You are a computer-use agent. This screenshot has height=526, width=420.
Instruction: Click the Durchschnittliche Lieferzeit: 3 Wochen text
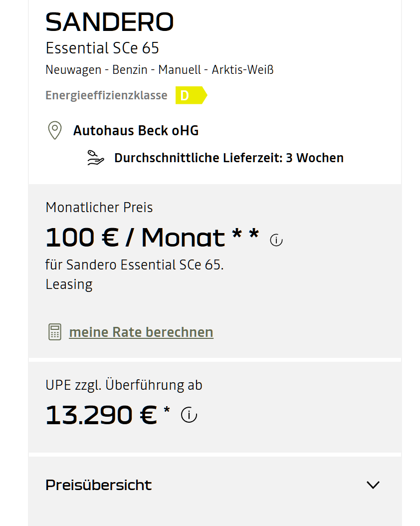pyautogui.click(x=228, y=158)
